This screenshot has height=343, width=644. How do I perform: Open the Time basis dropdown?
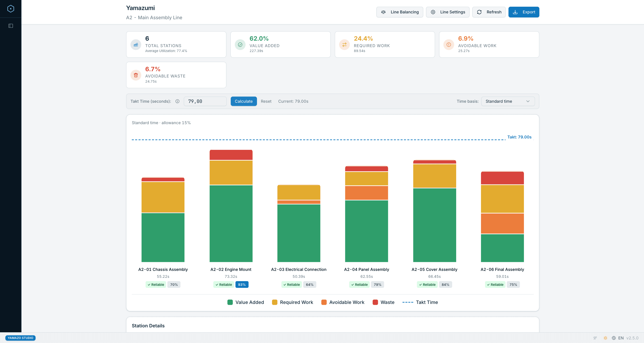[x=508, y=101]
